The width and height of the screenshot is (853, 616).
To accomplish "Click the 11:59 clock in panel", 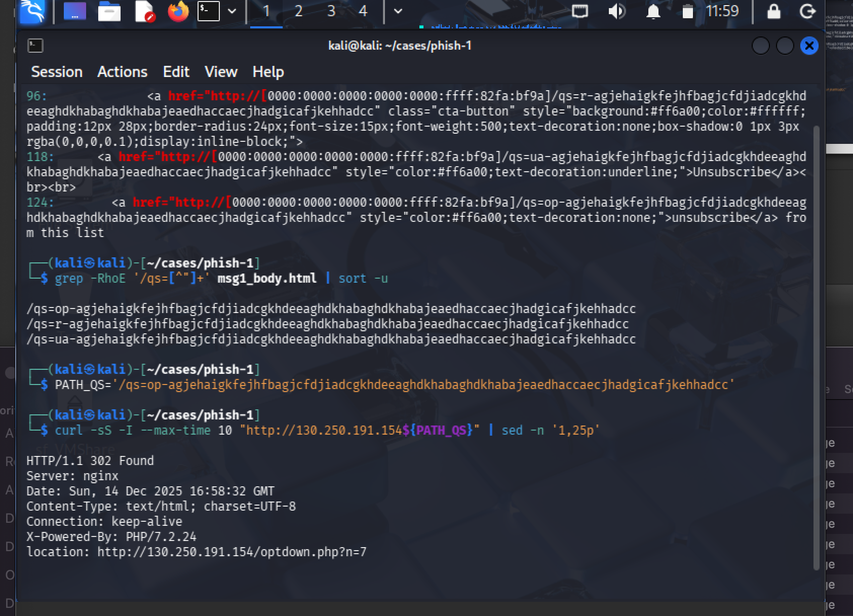I will click(x=722, y=11).
